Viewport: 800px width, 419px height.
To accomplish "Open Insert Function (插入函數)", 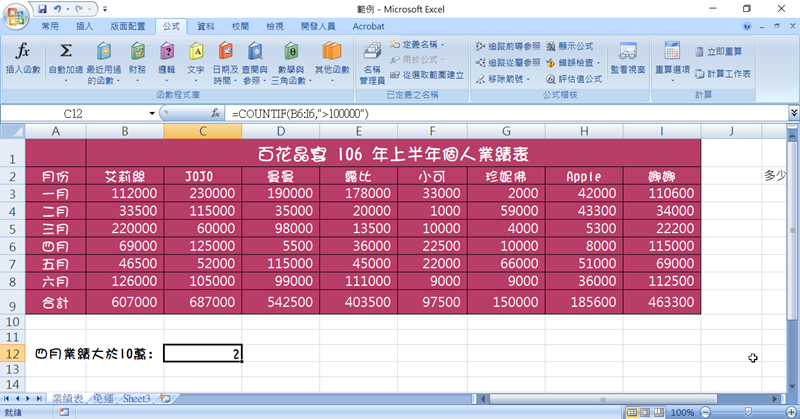I will click(x=22, y=59).
